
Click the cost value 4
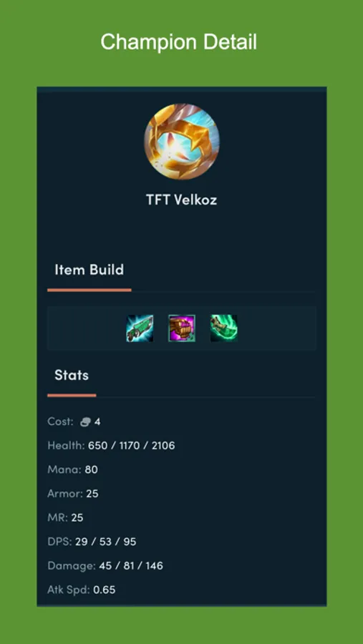click(97, 421)
